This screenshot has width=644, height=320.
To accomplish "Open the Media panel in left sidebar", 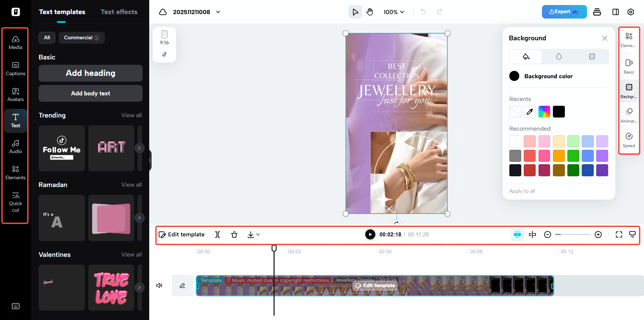I will [x=15, y=42].
